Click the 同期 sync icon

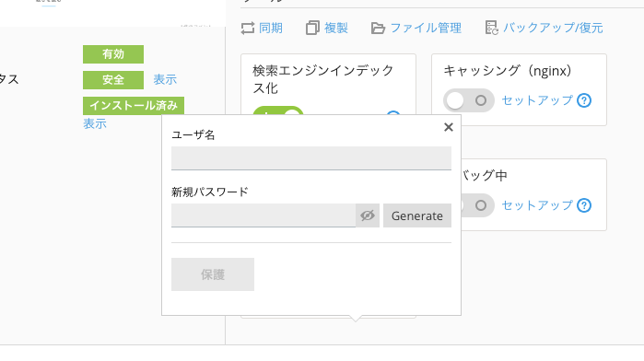pos(248,28)
